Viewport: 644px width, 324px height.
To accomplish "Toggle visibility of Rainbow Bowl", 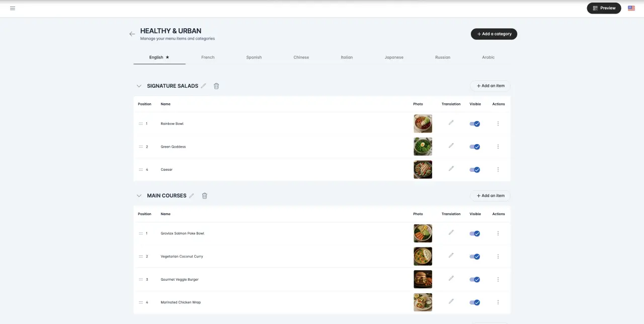I will pos(475,123).
